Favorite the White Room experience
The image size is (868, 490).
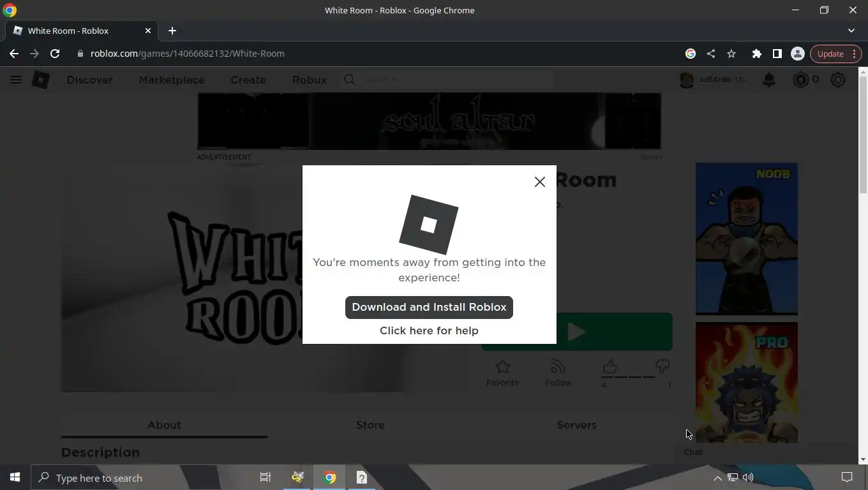[x=502, y=373]
